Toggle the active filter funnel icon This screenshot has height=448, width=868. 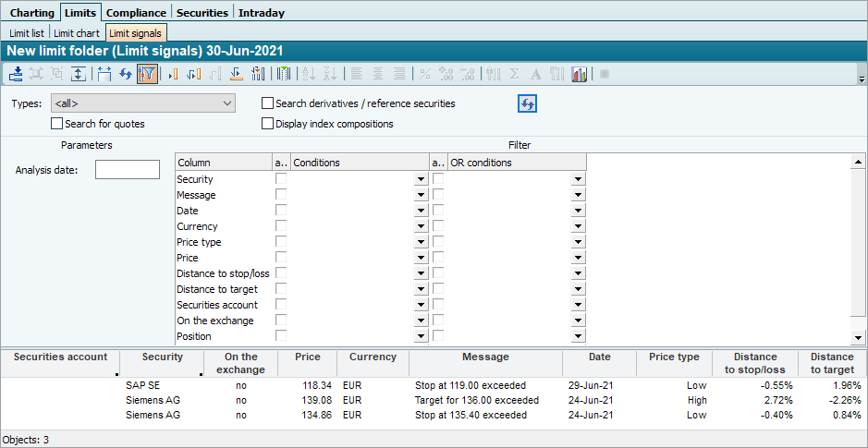point(147,74)
